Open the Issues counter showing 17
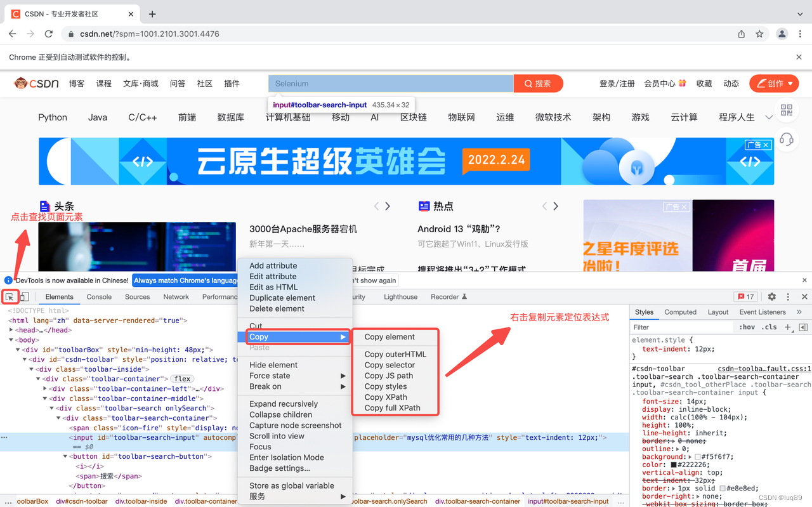The width and height of the screenshot is (812, 507). pos(745,296)
